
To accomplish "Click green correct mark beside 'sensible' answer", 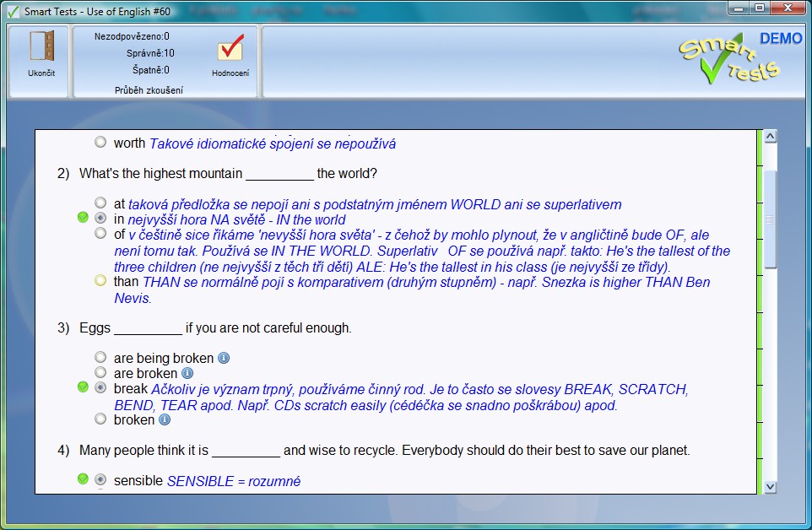I will (x=83, y=479).
